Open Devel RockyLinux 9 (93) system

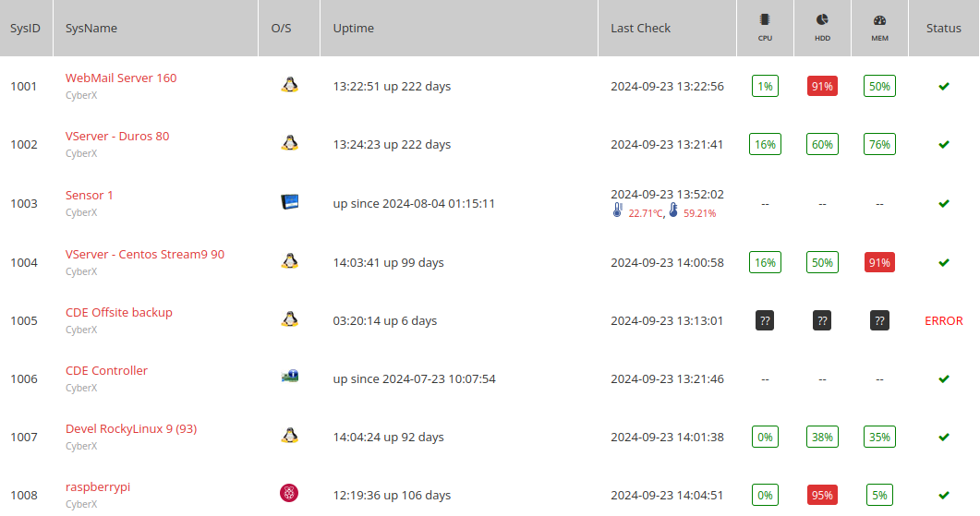131,428
